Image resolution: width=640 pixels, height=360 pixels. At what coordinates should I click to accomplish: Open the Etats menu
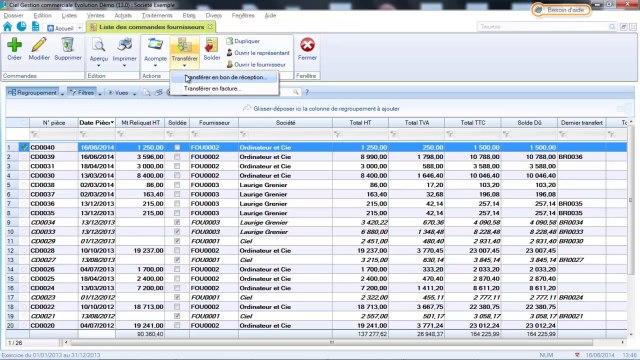(x=189, y=16)
